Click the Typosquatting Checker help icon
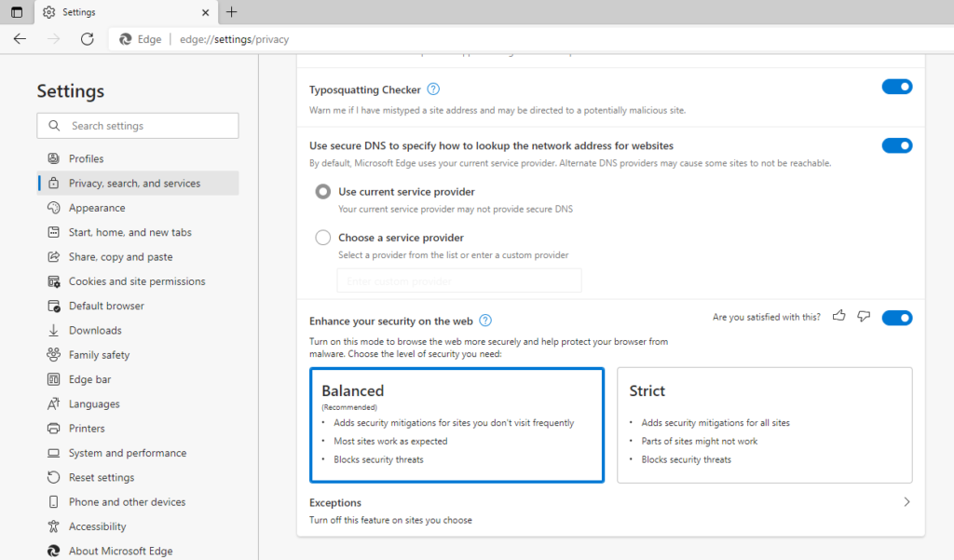 (x=432, y=89)
